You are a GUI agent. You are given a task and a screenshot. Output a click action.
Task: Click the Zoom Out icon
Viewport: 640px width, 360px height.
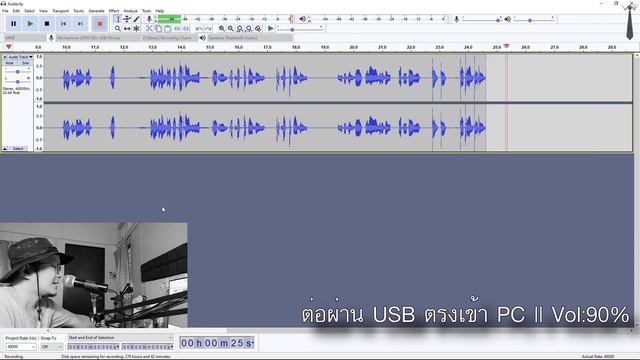[x=231, y=29]
